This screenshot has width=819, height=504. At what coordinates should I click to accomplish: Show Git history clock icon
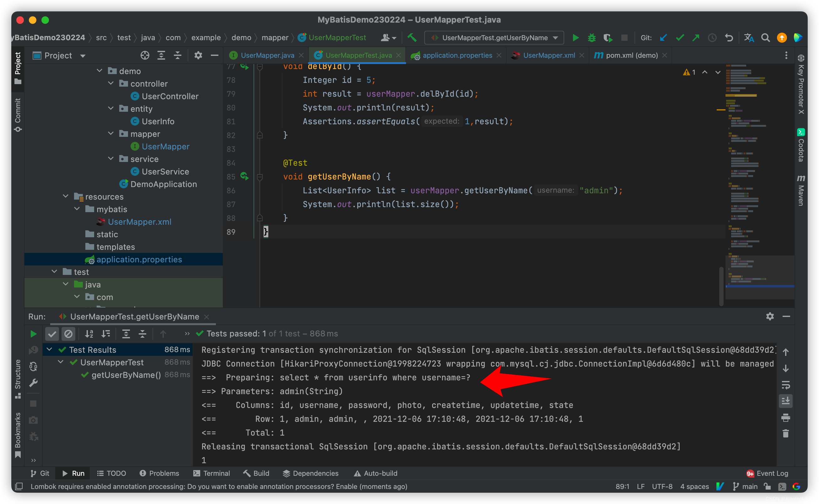(x=712, y=38)
